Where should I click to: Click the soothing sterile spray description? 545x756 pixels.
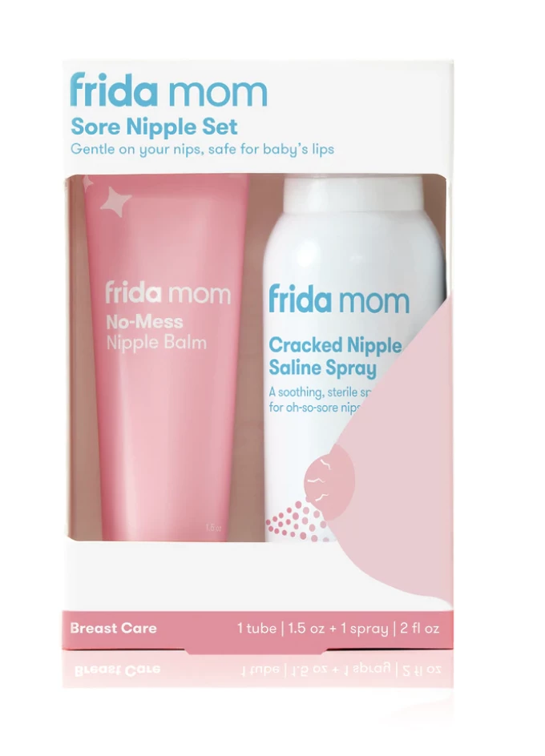[320, 399]
